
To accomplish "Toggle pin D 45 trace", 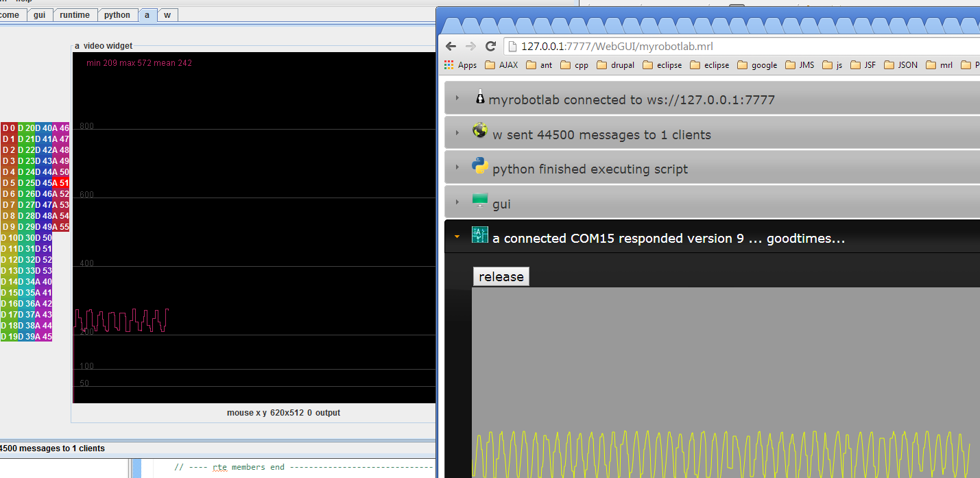I will pyautogui.click(x=43, y=182).
